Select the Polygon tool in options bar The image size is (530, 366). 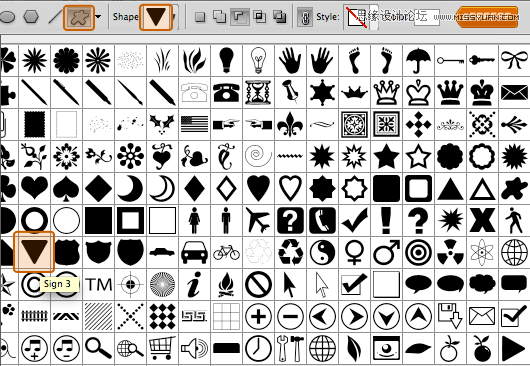pos(31,17)
